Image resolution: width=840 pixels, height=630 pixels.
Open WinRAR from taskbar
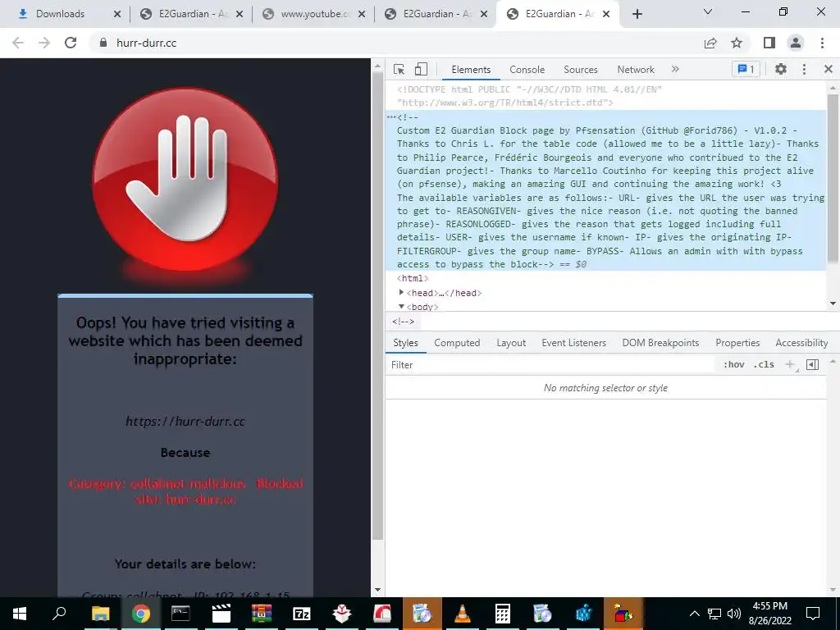pyautogui.click(x=262, y=614)
